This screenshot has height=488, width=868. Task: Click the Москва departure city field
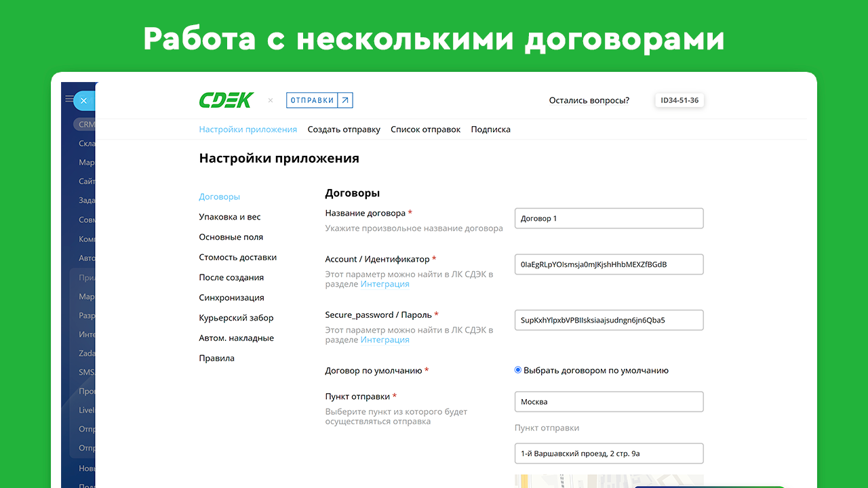[x=608, y=402]
